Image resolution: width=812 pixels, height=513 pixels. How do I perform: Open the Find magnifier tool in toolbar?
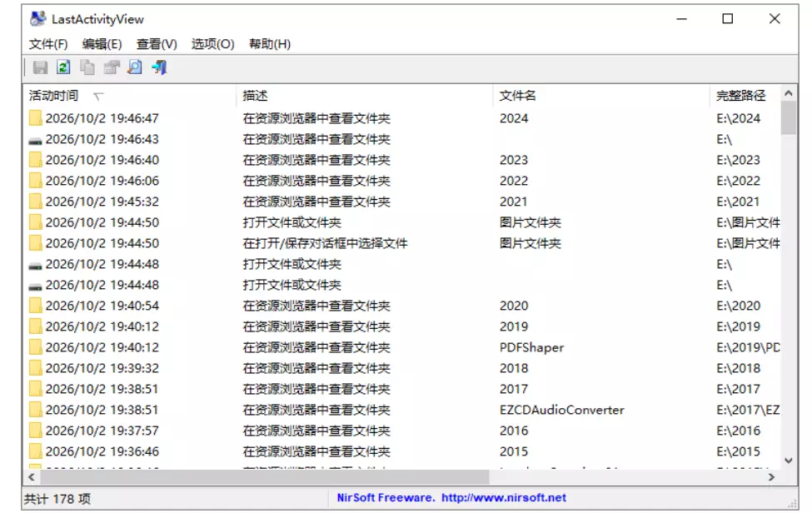135,67
